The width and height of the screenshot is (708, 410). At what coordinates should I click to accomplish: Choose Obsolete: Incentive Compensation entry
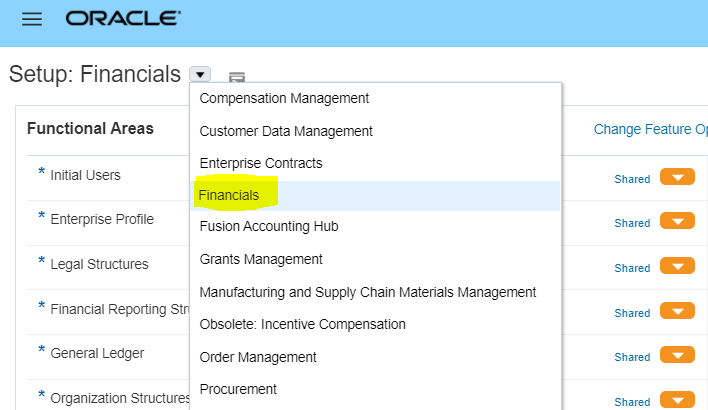point(303,324)
